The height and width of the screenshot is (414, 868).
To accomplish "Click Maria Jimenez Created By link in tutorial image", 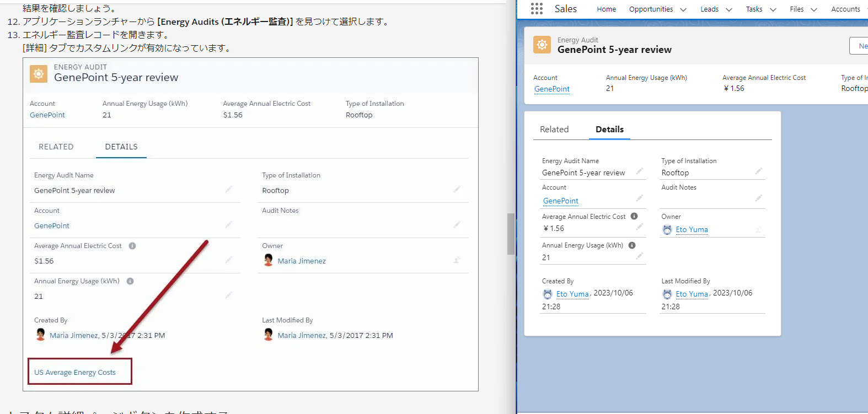I will [74, 335].
